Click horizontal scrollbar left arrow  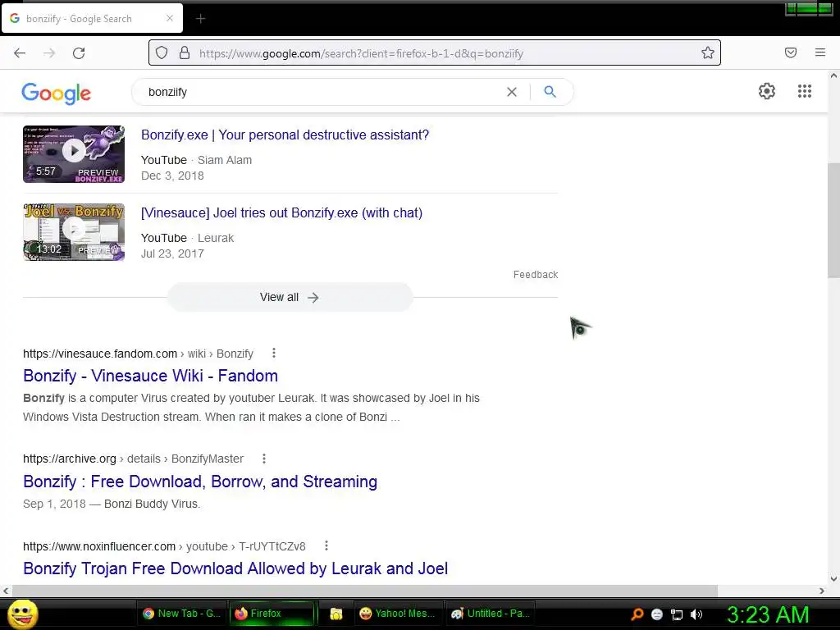coord(6,591)
